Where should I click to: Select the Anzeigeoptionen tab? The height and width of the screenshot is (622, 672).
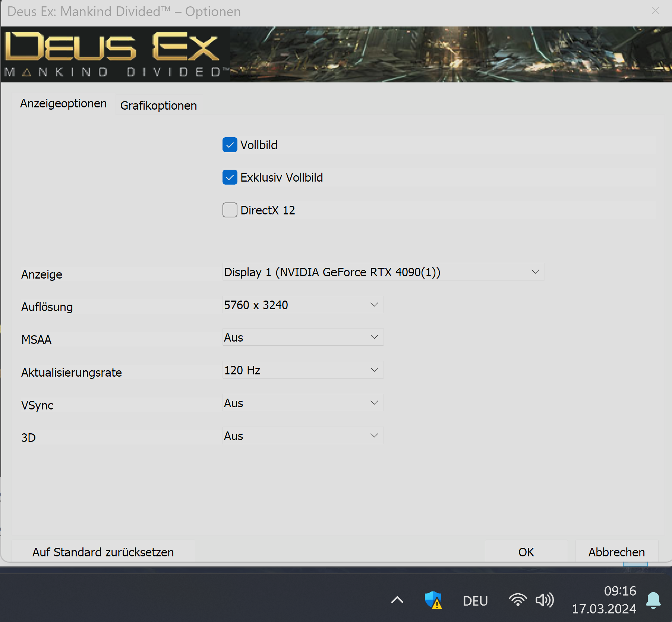pyautogui.click(x=63, y=103)
